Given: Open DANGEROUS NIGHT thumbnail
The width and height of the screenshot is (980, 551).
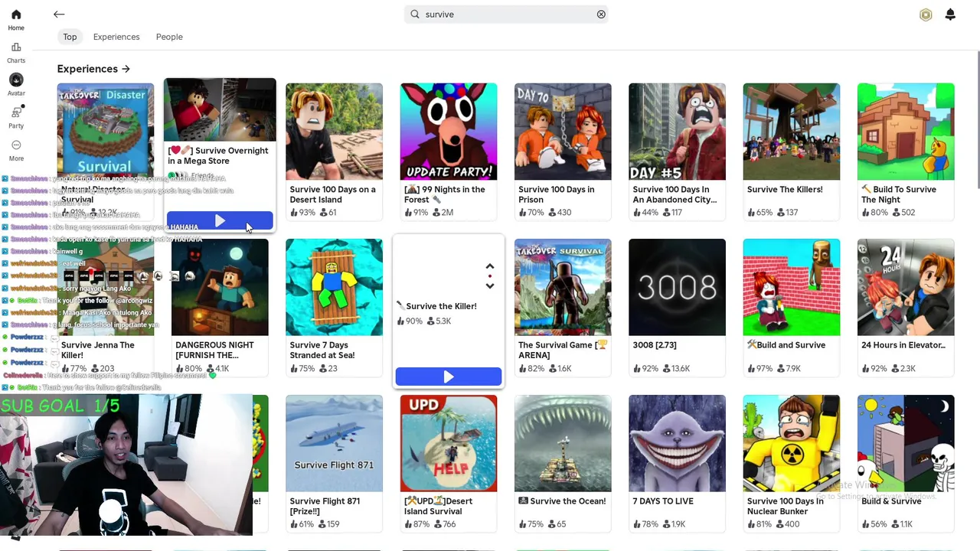Looking at the screenshot, I should click(220, 287).
